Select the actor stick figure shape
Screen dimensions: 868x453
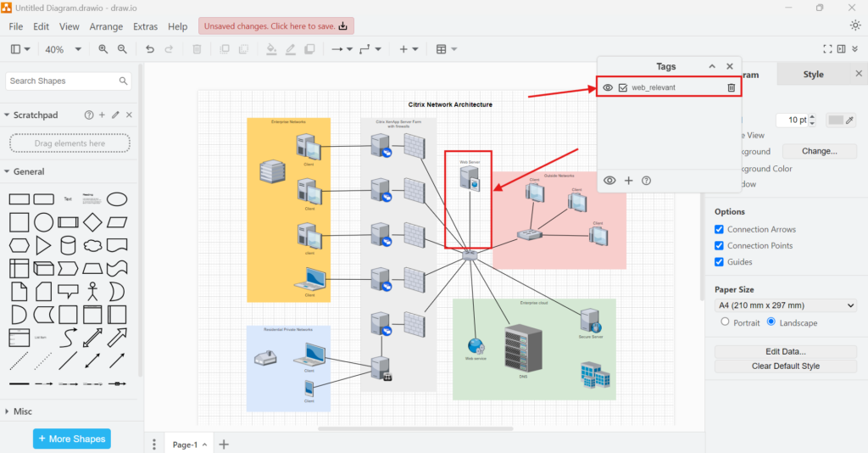click(92, 291)
